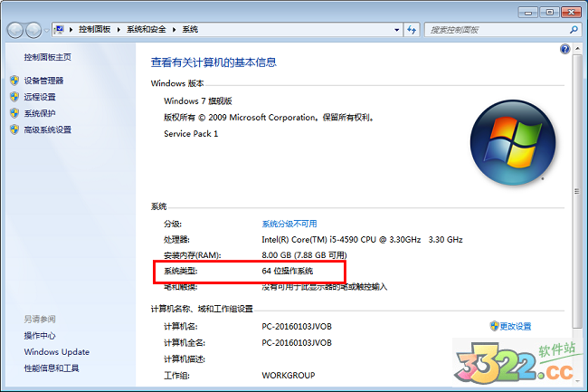
Task: Open 高级系统设置 from the sidebar
Action: [x=48, y=129]
